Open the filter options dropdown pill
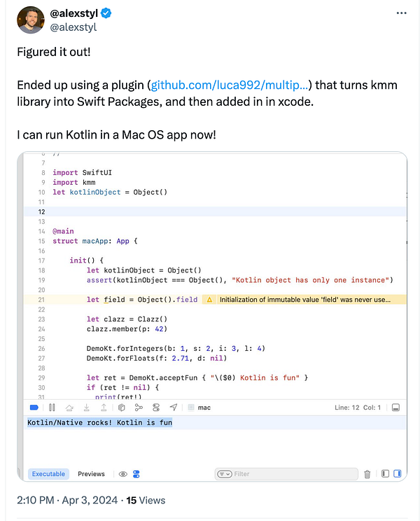This screenshot has height=521, width=420. tap(225, 474)
